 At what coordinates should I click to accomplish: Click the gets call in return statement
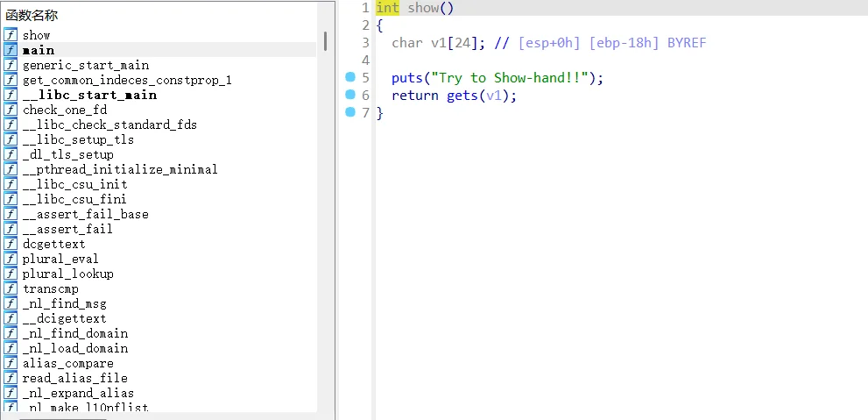(x=462, y=96)
